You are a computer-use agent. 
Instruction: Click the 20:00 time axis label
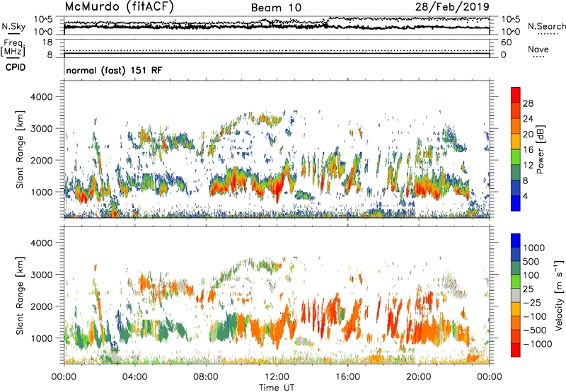tap(419, 376)
